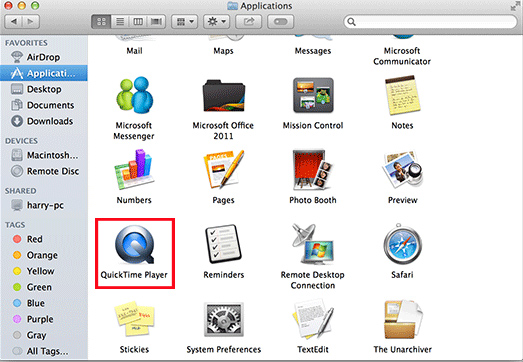Select Remote Disc in Devices
This screenshot has height=362, width=523.
44,171
